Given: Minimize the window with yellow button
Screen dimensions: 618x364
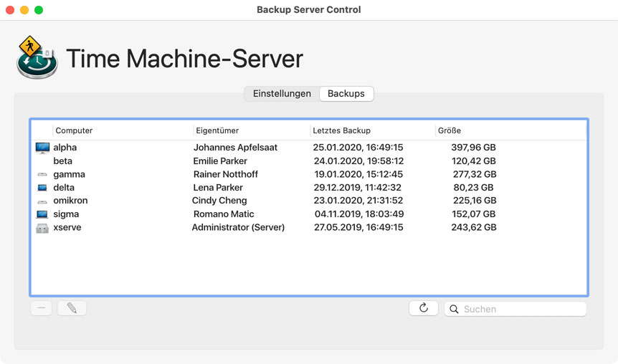Looking at the screenshot, I should point(24,10).
